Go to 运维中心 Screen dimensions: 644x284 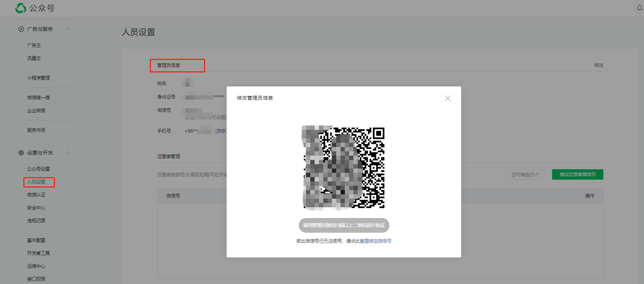pos(36,266)
